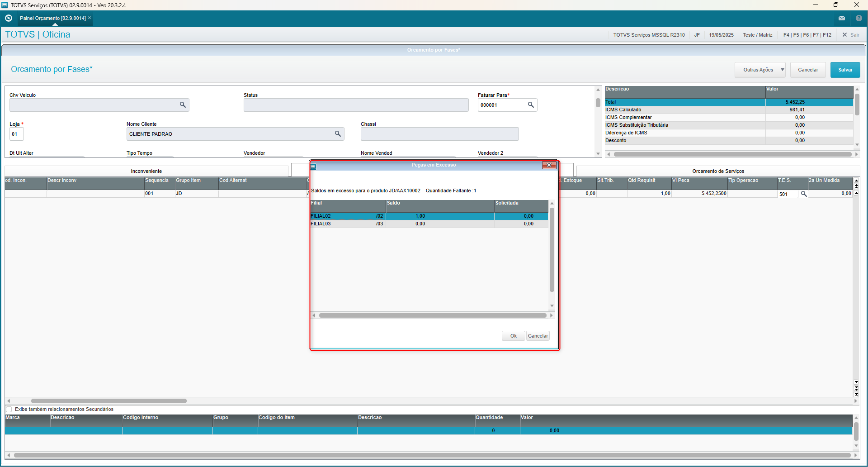The height and width of the screenshot is (467, 868).
Task: Click the Codigo Interno column header
Action: pos(167,420)
